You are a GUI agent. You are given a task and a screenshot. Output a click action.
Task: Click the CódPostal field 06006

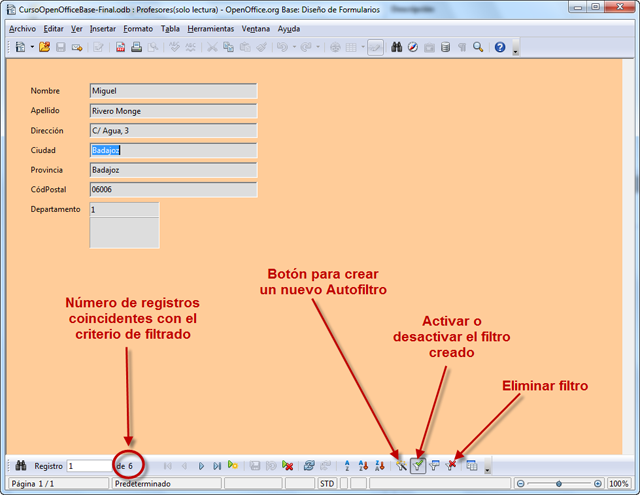[173, 189]
